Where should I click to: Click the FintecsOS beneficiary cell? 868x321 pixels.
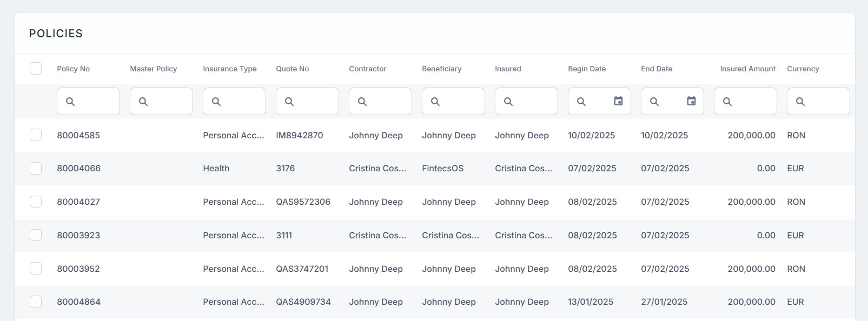442,169
